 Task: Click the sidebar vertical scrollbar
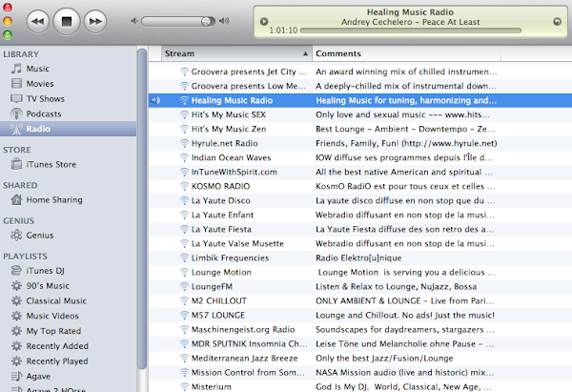142,209
